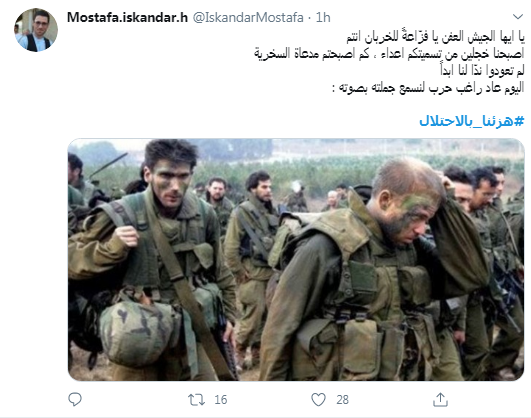This screenshot has height=418, width=531.
Task: Visit the Mostafa.iskandar.h display name link
Action: tap(127, 17)
